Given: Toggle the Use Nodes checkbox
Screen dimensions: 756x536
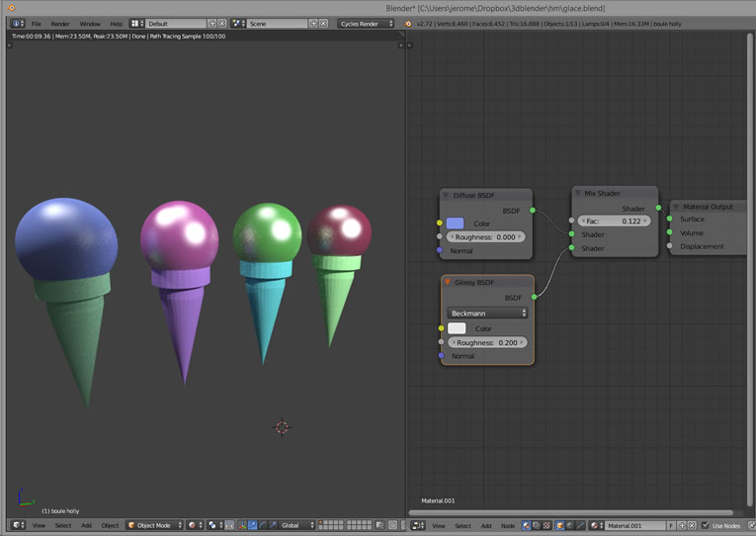Looking at the screenshot, I should pos(706,525).
